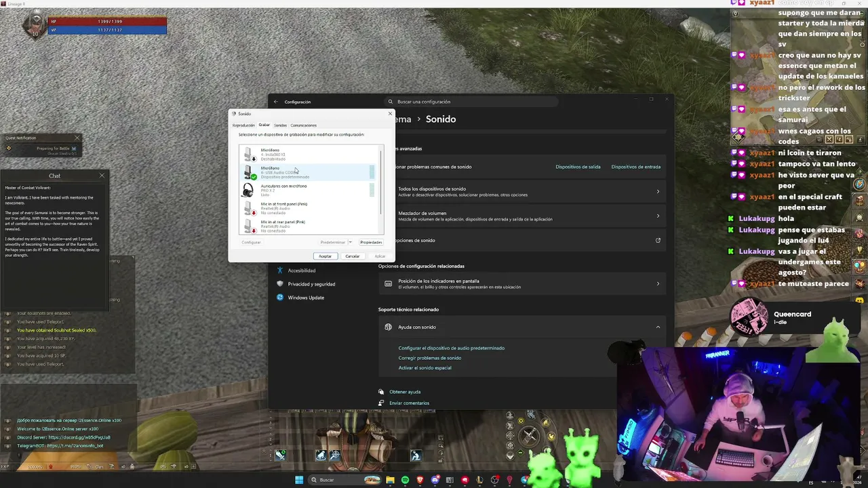Open the sound options external link icon
The image size is (868, 488).
pyautogui.click(x=658, y=240)
